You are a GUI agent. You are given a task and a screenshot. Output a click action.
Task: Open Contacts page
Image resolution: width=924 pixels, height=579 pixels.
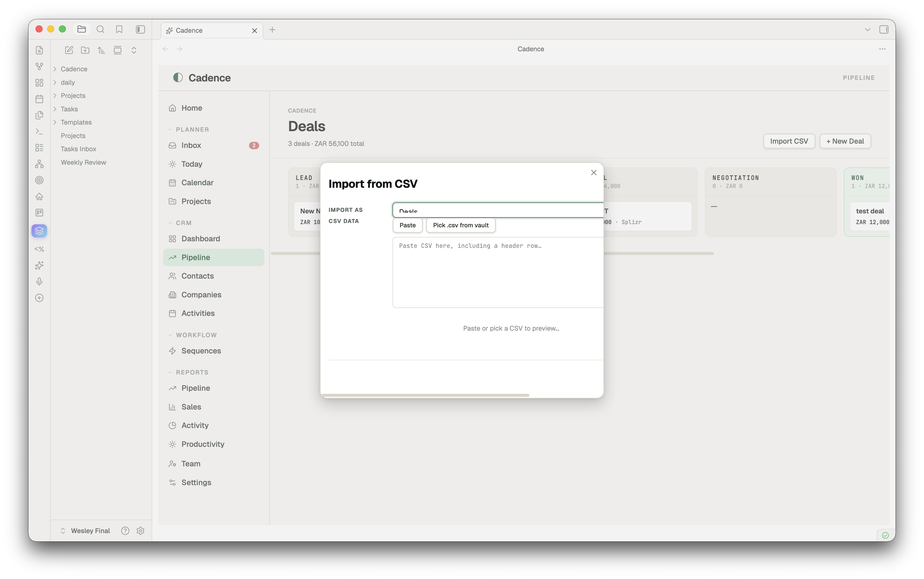coord(214,276)
